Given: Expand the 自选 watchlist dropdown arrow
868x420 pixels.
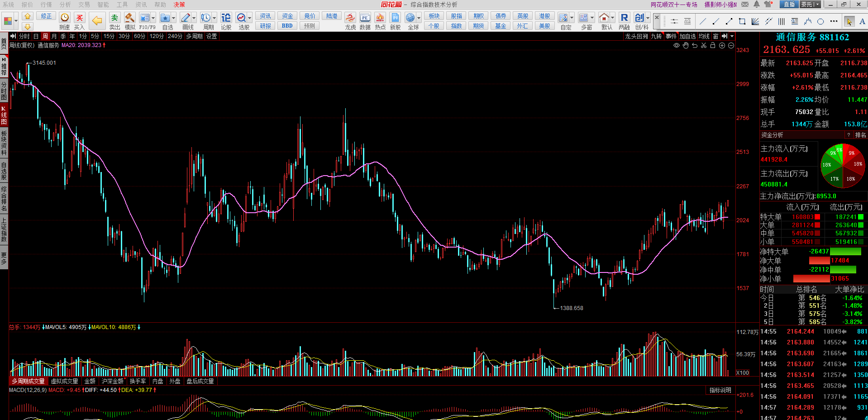Looking at the screenshot, I should pyautogui.click(x=173, y=18).
